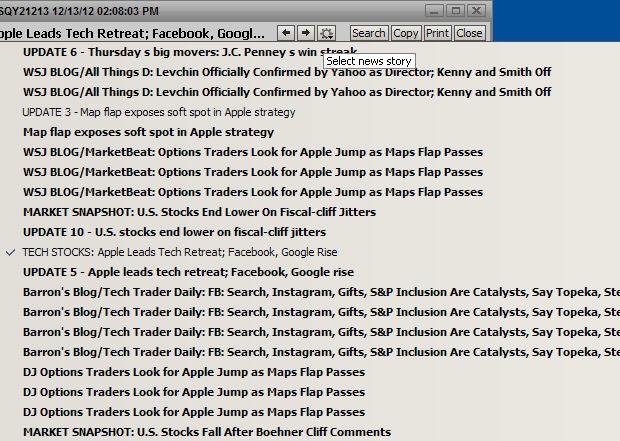Choose 'MARKET SNAPSHOT: U.S. Stocks End Lower' story

[199, 212]
